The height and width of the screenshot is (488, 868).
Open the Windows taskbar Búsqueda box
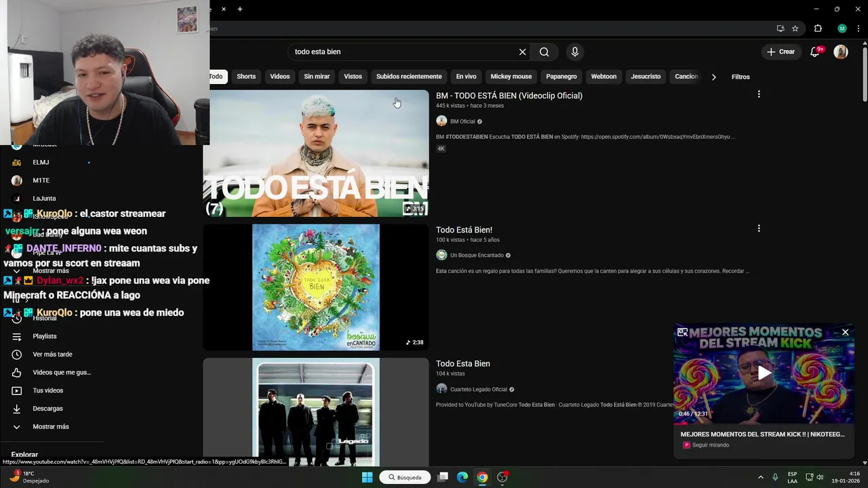[x=406, y=477]
